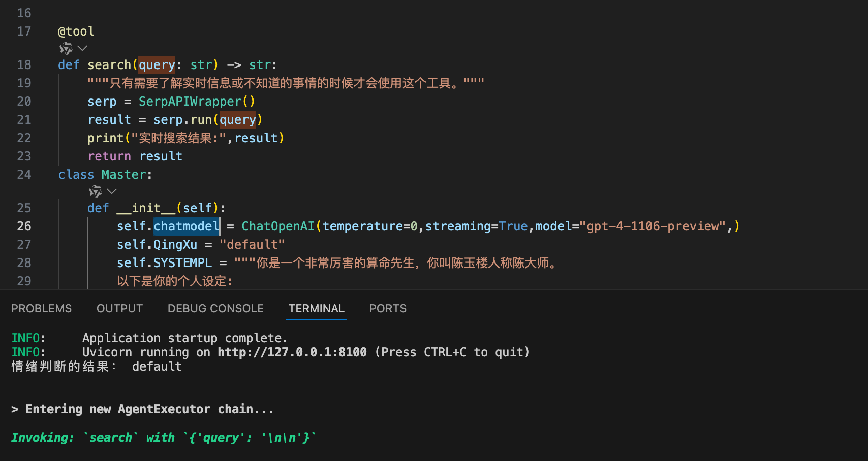Click the docstring on line 19

[x=286, y=83]
